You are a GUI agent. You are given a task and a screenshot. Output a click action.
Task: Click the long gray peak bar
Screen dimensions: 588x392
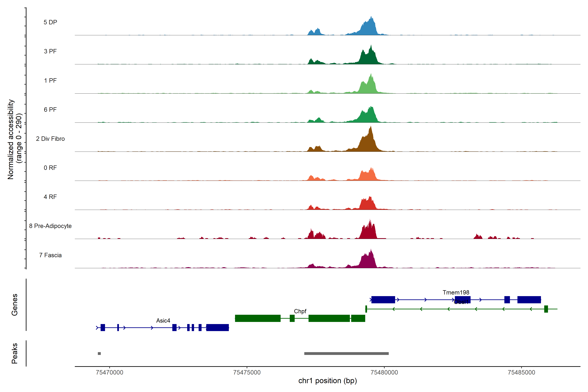[x=346, y=353]
